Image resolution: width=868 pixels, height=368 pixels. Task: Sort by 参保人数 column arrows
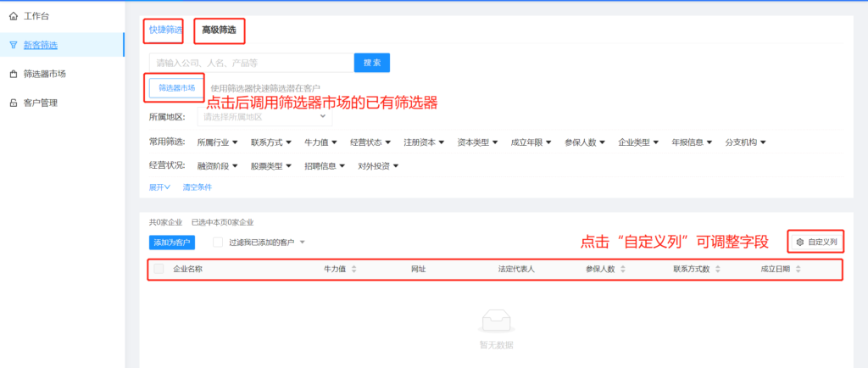coord(623,269)
